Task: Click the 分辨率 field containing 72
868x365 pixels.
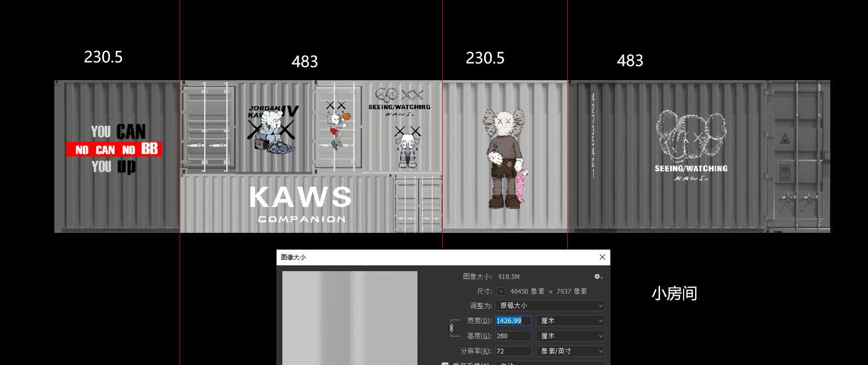Action: [x=513, y=351]
